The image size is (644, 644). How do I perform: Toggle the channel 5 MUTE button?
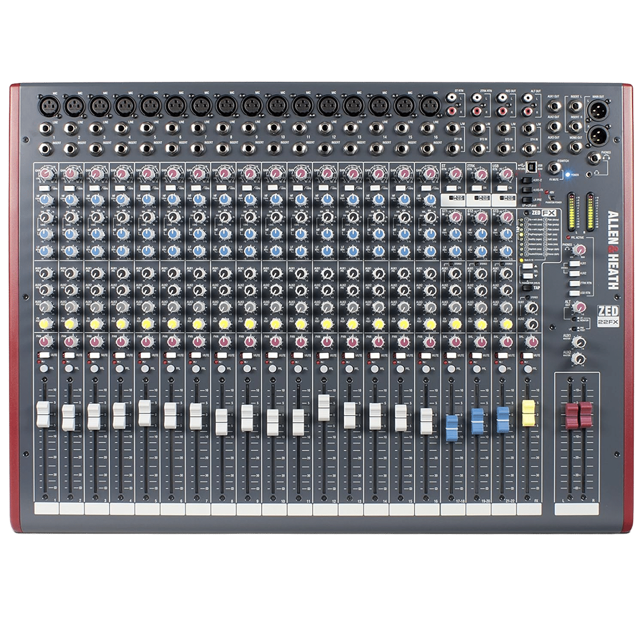pyautogui.click(x=146, y=355)
